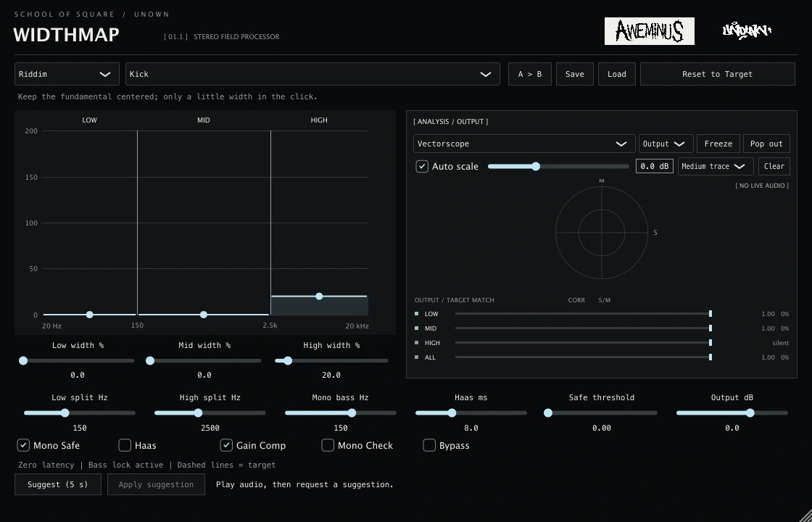This screenshot has height=522, width=812.
Task: Open the Output source dropdown
Action: point(666,144)
